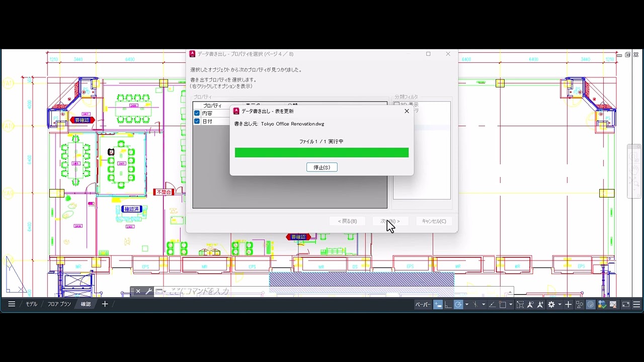
Task: Toggle object snap square icon
Action: point(502,305)
